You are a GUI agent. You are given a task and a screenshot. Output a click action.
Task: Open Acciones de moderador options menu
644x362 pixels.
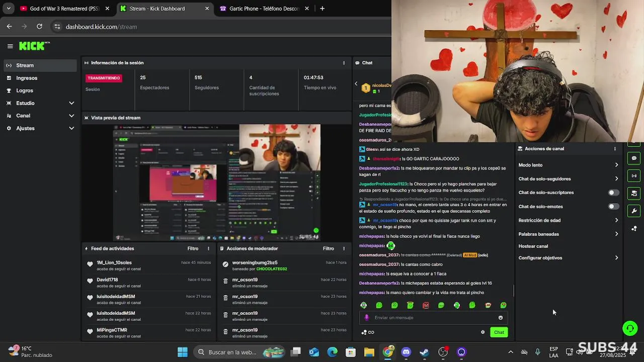click(344, 248)
